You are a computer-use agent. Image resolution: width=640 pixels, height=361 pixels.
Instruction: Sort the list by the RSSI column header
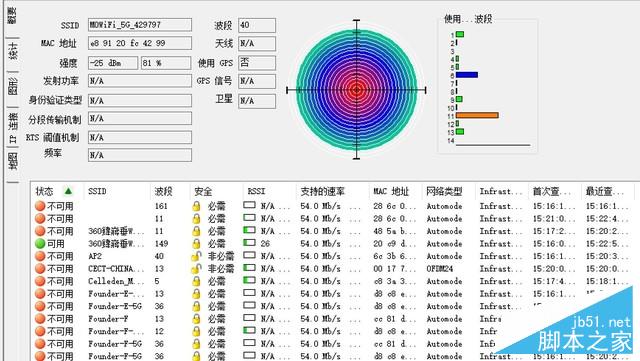269,191
